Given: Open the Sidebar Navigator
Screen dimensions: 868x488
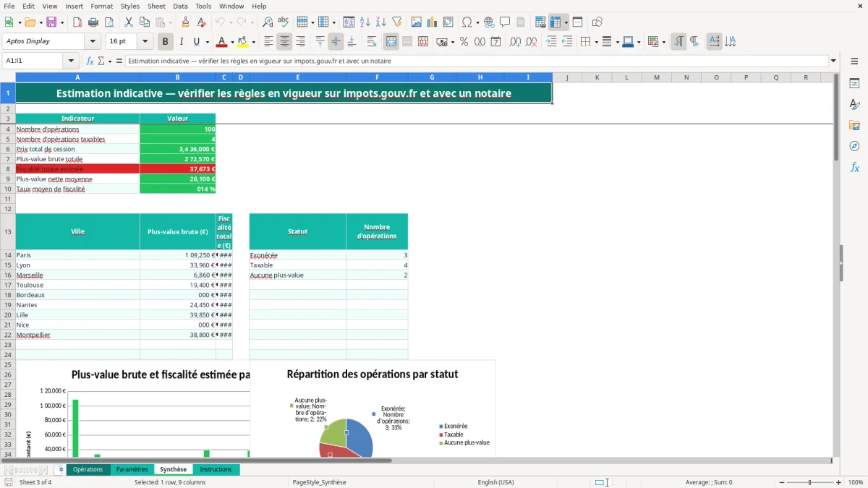Looking at the screenshot, I should pos(854,146).
